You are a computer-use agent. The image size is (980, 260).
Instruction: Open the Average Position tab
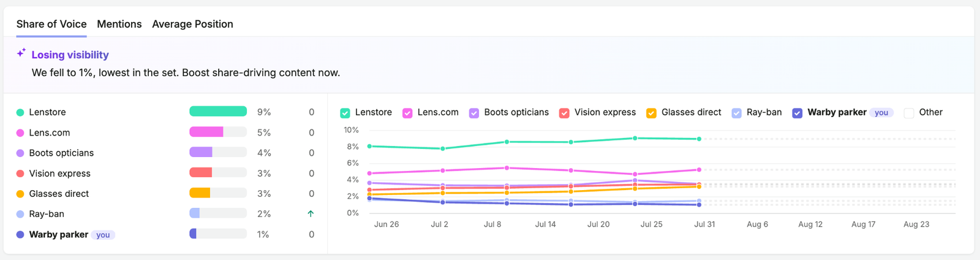pyautogui.click(x=192, y=24)
